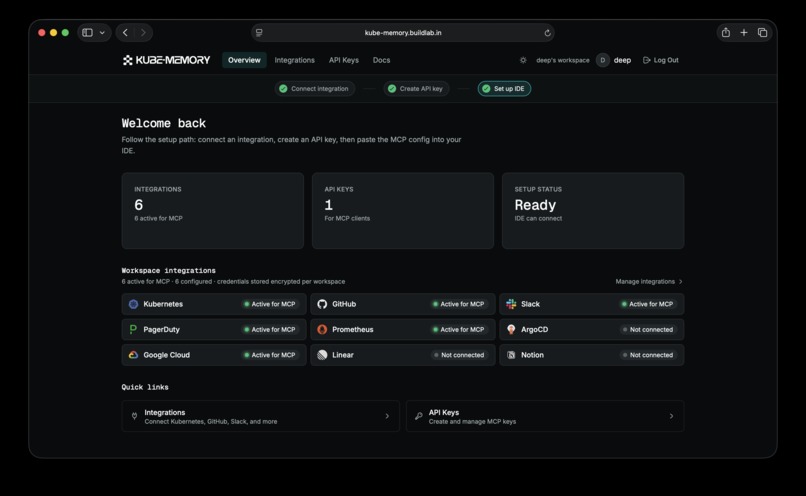Click the plug icon in Integrations quick link
806x496 pixels.
click(x=134, y=416)
